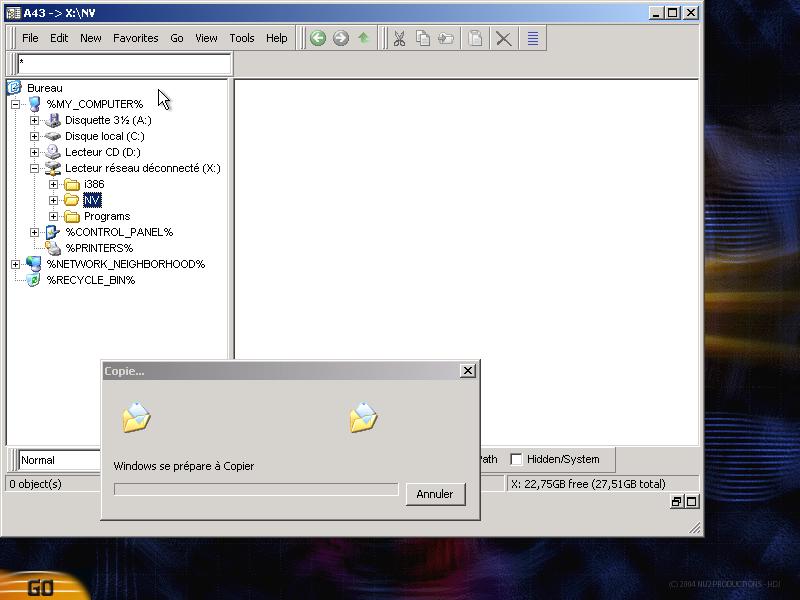Click the copy progress bar

click(x=256, y=490)
